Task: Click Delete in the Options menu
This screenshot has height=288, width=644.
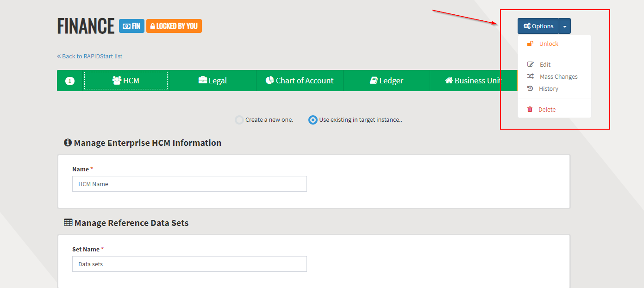Action: [x=546, y=110]
